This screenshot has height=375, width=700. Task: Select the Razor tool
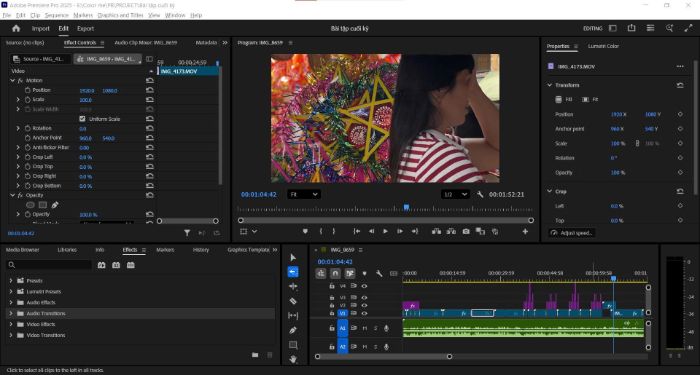[293, 301]
